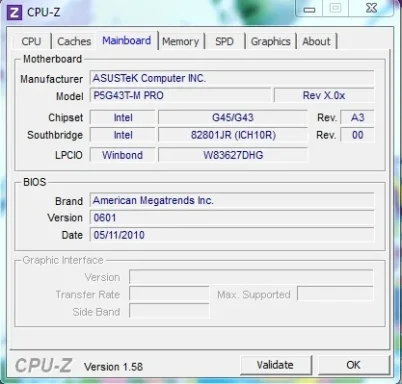
Task: Click the Rev X.0x field
Action: [x=324, y=96]
